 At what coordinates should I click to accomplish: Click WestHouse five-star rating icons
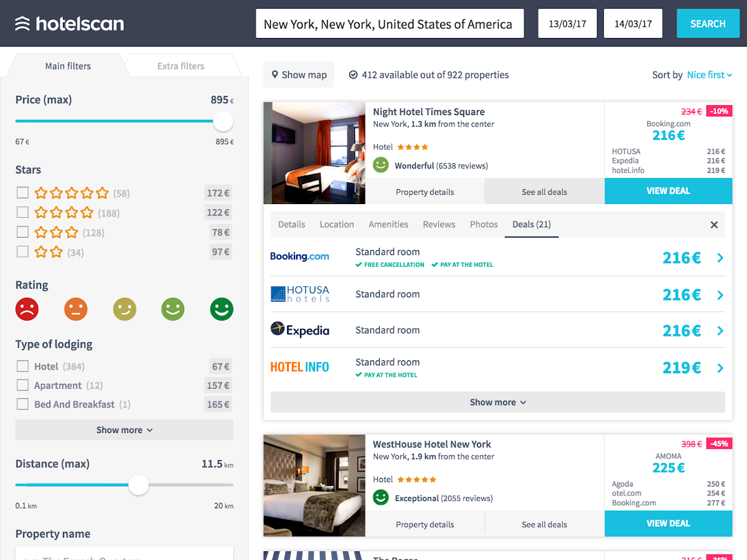pos(416,480)
